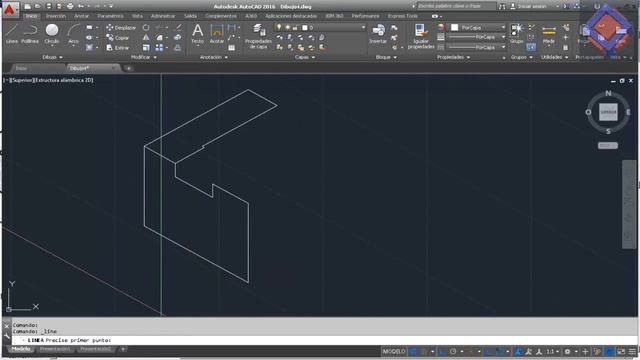Click the mirror (Simetría) tool
640x360 pixels.
coord(146,38)
